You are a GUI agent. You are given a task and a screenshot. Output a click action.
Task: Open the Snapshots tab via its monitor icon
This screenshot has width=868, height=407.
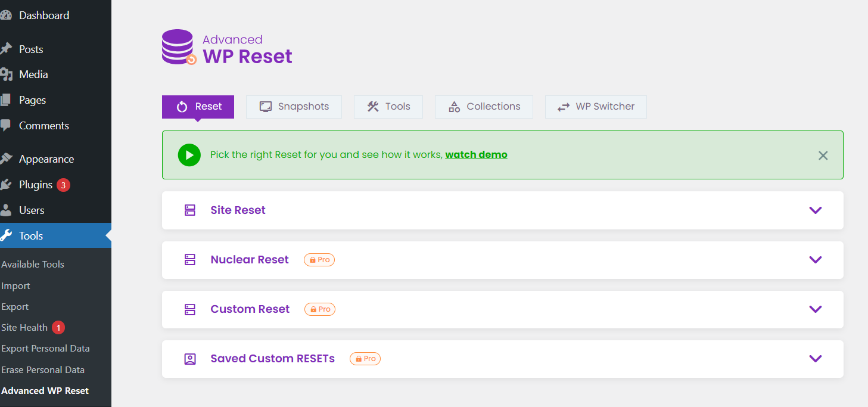265,106
